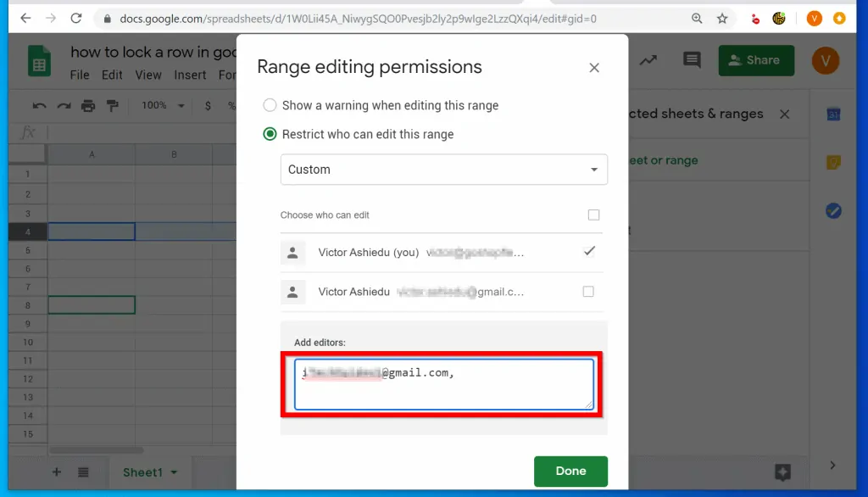Viewport: 868px width, 497px height.
Task: Select 'Show a warning when editing this range'
Action: click(270, 105)
